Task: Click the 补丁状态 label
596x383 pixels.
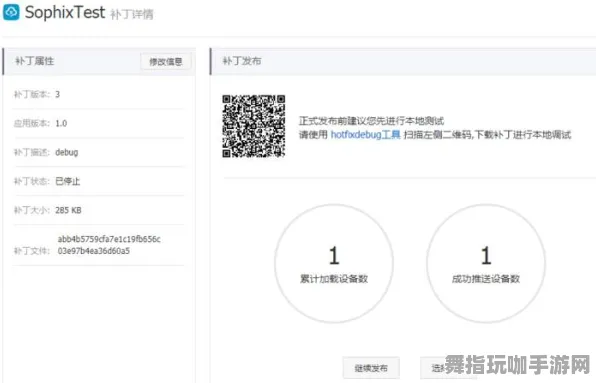Action: (32, 181)
